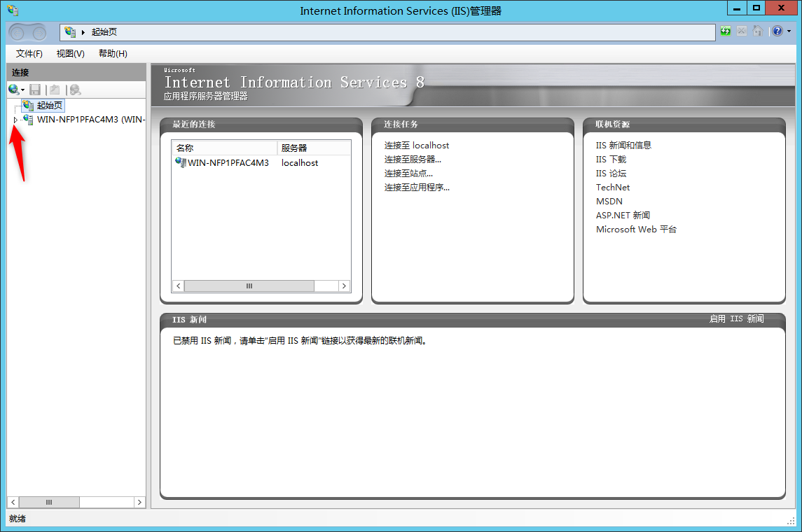The width and height of the screenshot is (802, 532).
Task: Click the Save connections floppy disk icon
Action: coord(35,90)
